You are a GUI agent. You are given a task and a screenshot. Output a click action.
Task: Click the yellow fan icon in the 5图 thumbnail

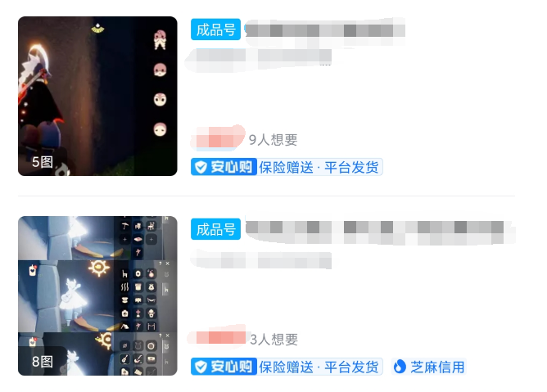[x=98, y=28]
